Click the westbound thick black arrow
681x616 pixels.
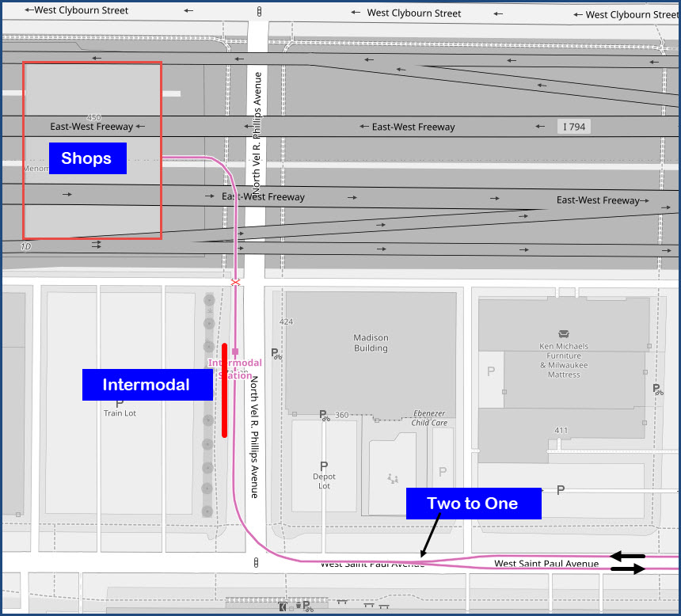coord(626,557)
